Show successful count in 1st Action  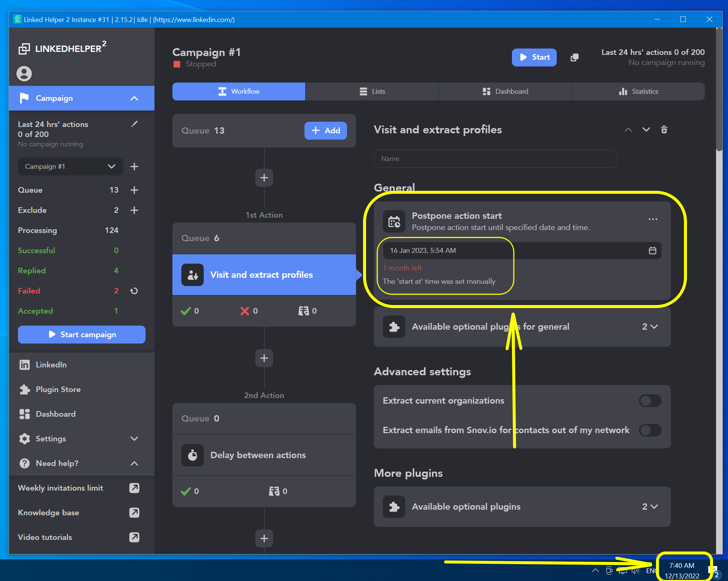[190, 311]
